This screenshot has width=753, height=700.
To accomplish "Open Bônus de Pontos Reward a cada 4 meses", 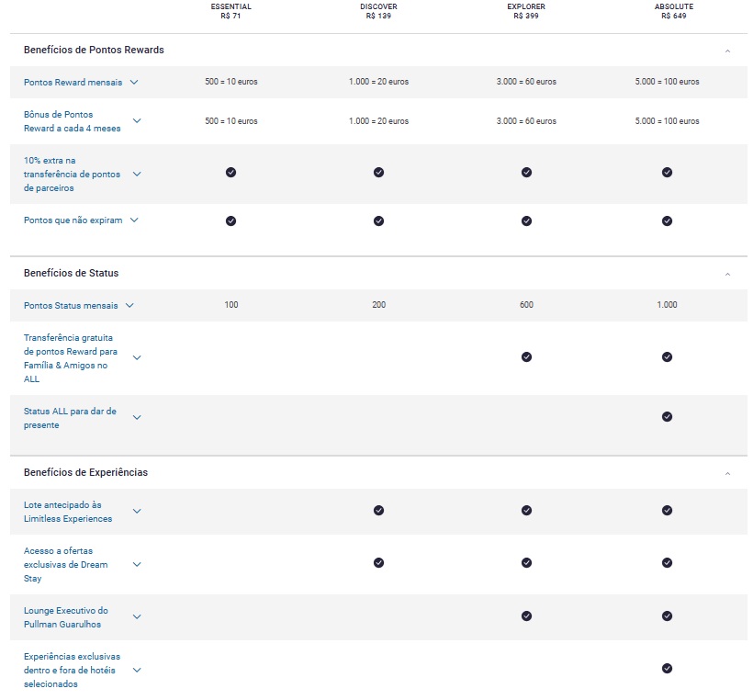I will pos(72,121).
